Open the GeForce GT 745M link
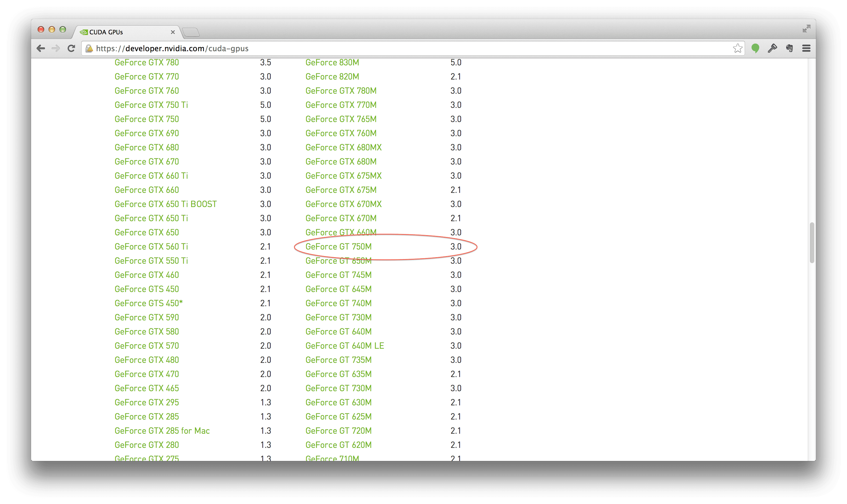The image size is (847, 504). (338, 275)
